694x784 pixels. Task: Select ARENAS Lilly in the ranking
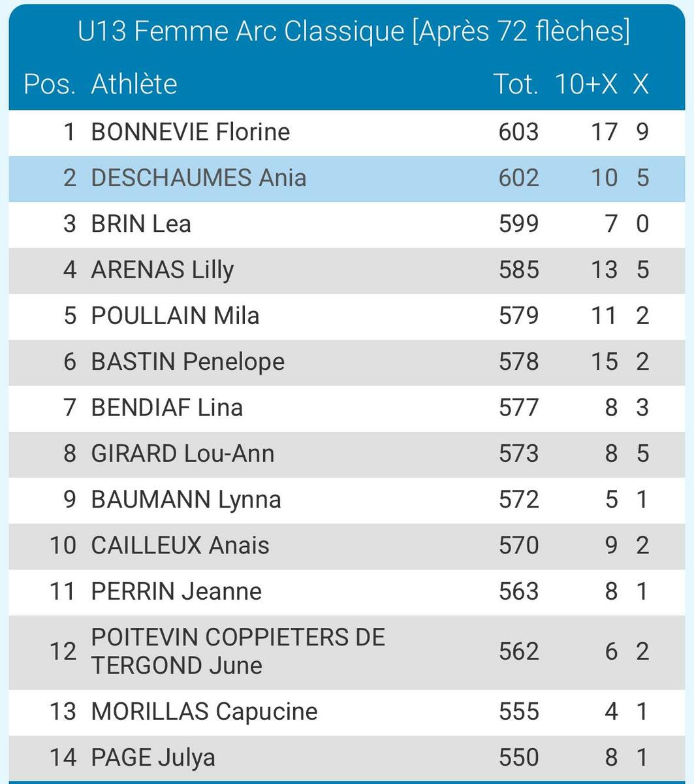(x=162, y=270)
